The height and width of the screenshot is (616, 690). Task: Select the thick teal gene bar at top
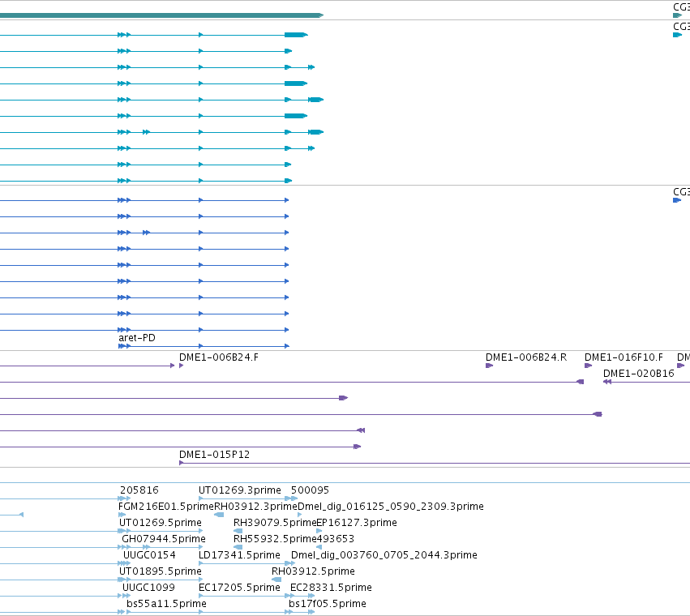161,15
